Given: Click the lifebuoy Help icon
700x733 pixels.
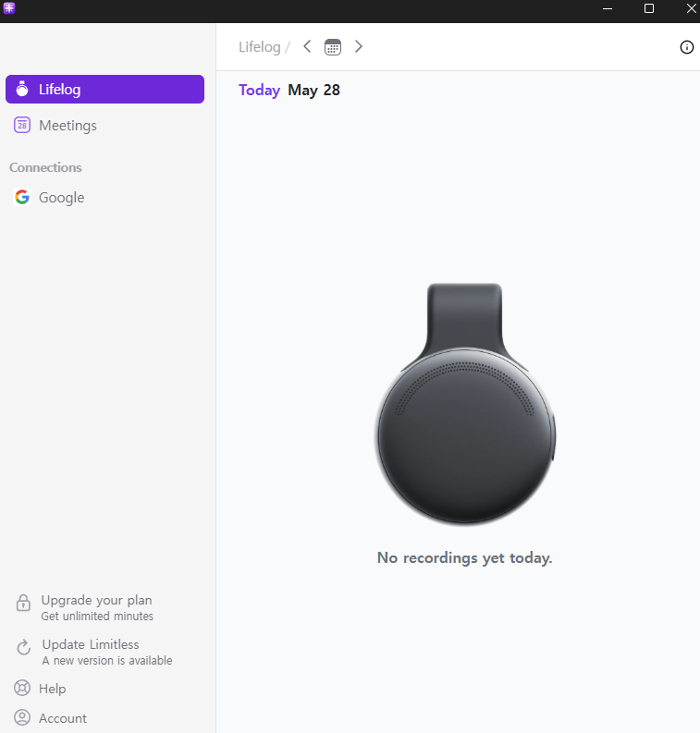Looking at the screenshot, I should tap(22, 688).
